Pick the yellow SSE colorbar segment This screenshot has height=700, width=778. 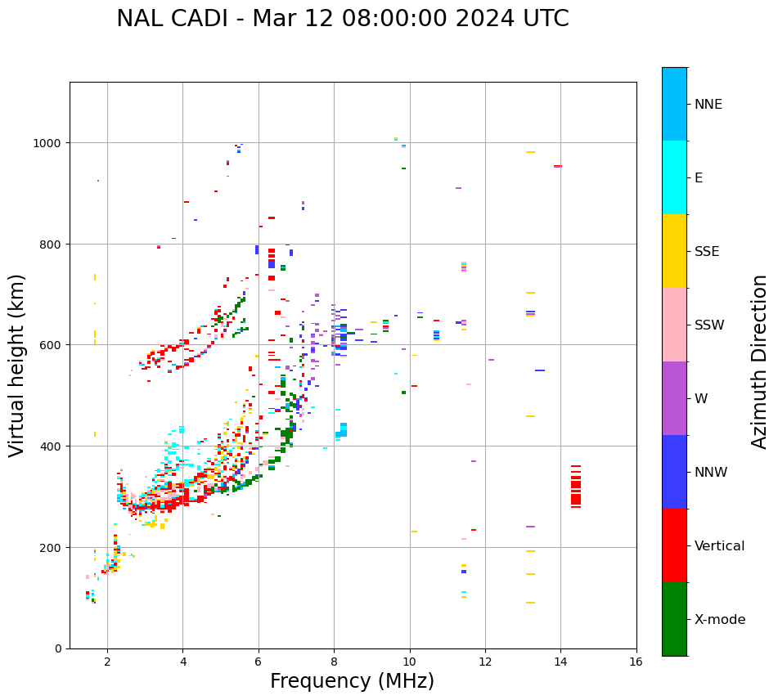(674, 251)
